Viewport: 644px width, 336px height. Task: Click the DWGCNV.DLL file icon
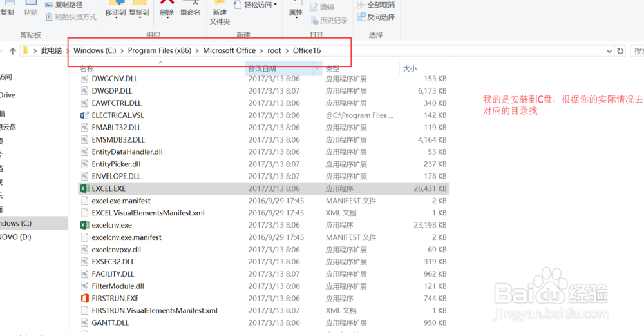84,79
